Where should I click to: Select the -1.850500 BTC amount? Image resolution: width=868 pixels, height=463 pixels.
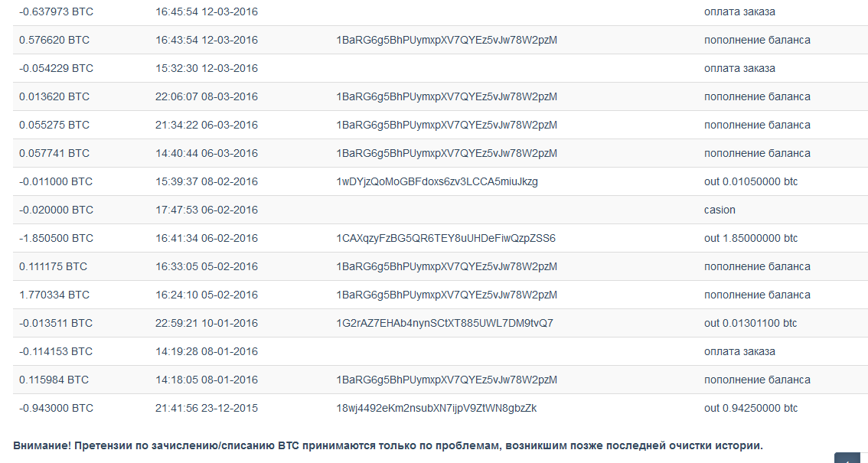(x=56, y=238)
